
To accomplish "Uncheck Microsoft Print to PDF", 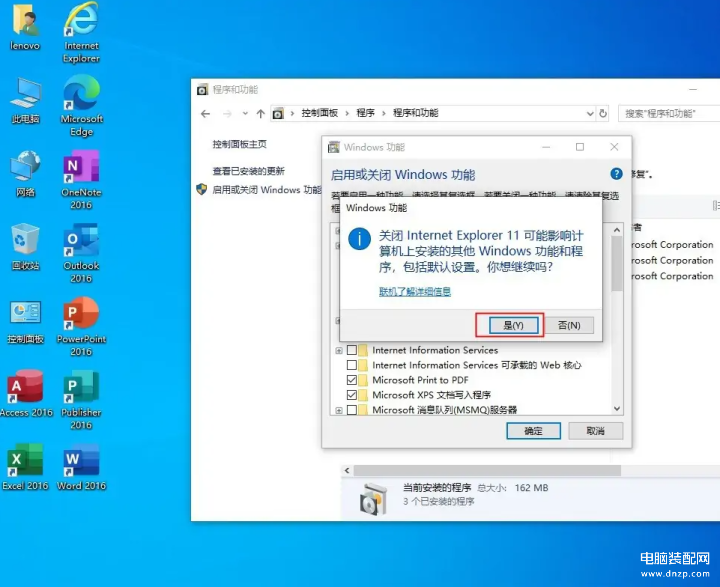I will [x=352, y=380].
